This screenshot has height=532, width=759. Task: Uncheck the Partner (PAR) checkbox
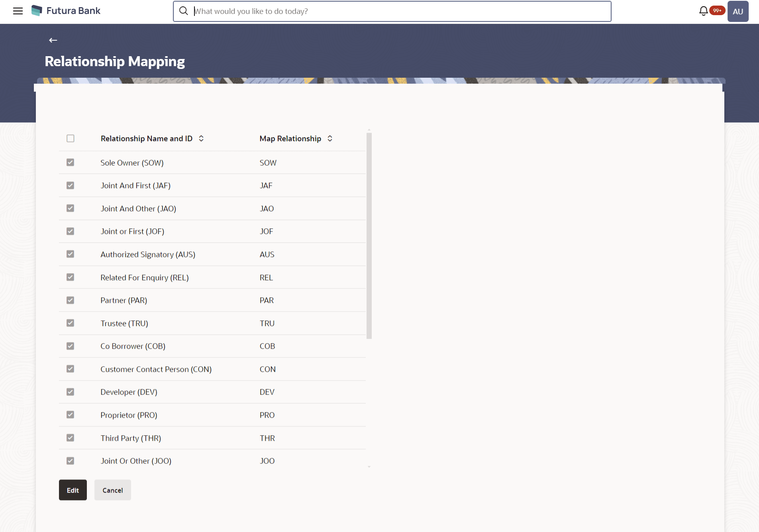coord(71,300)
